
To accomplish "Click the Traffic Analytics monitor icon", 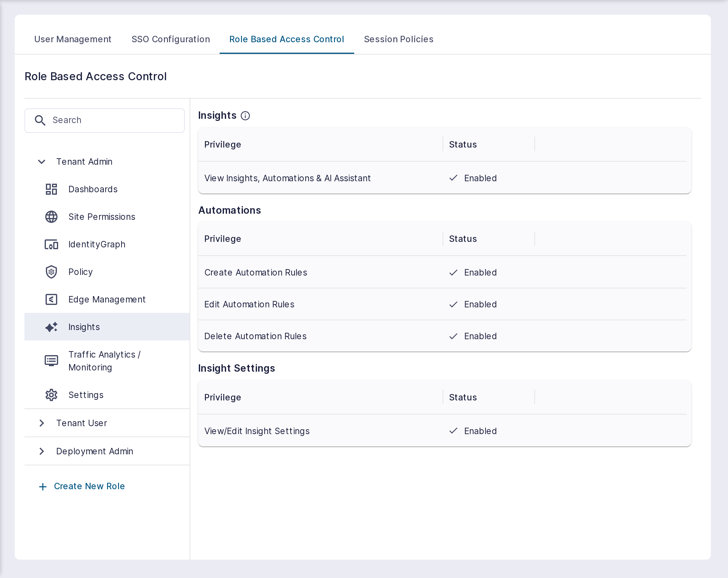I will [51, 361].
